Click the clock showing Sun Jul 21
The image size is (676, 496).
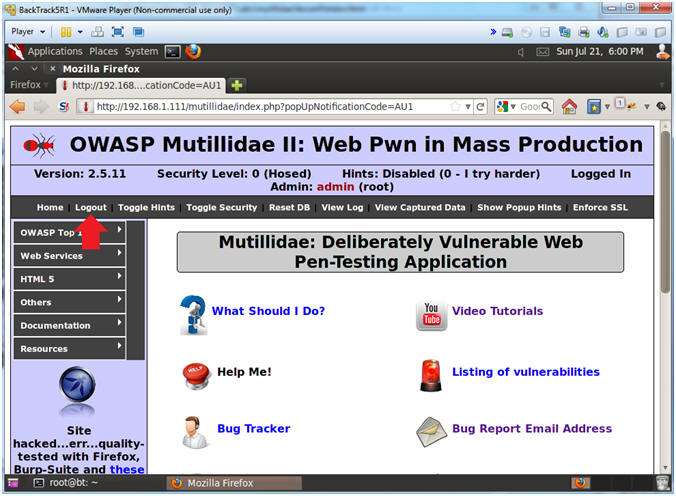pos(600,52)
